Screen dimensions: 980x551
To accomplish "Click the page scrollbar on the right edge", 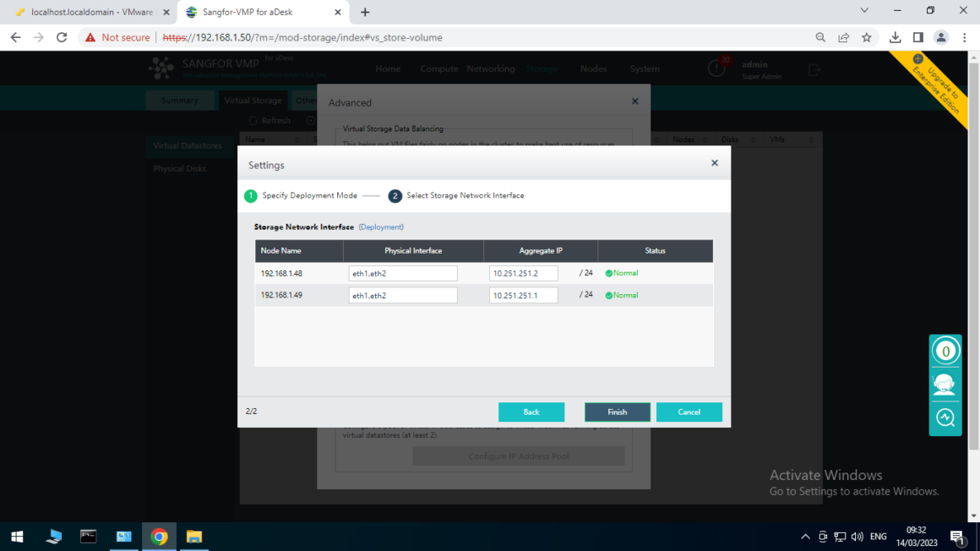I will click(x=973, y=254).
